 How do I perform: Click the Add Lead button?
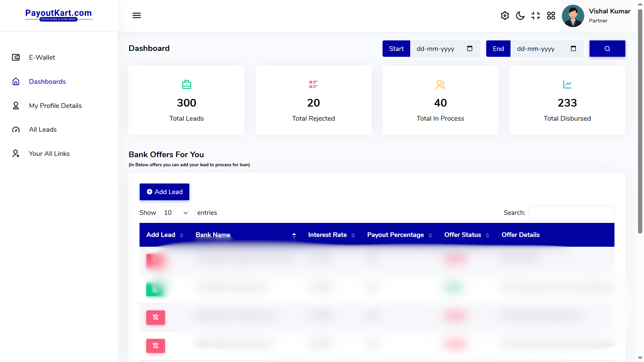coord(164,192)
